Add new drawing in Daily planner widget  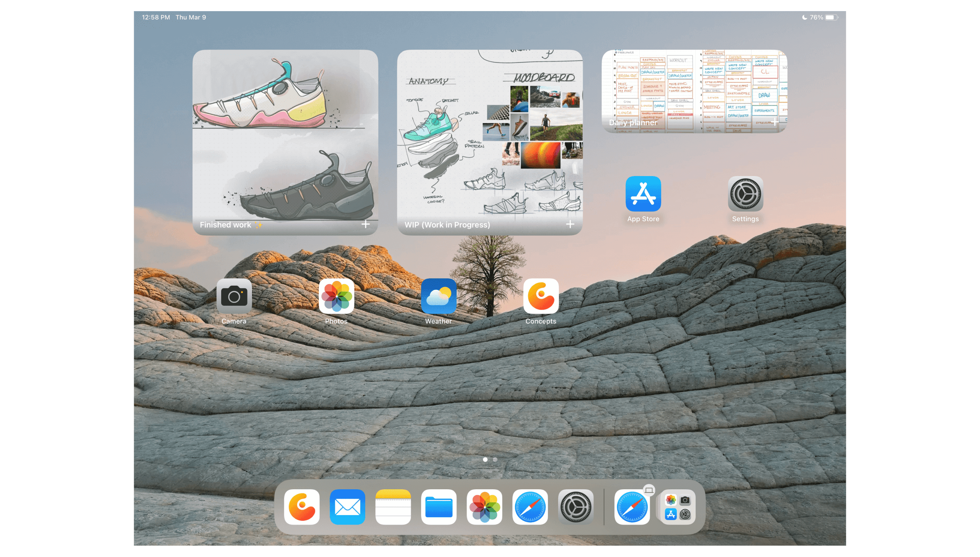(x=774, y=122)
